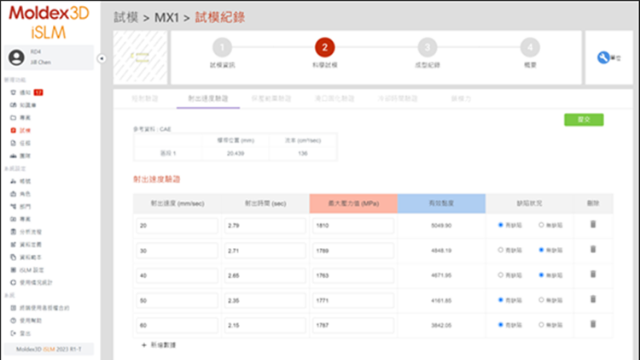Screen dimensions: 640x360
Task: Open the end user license agreement item
Action: pyautogui.click(x=40, y=308)
